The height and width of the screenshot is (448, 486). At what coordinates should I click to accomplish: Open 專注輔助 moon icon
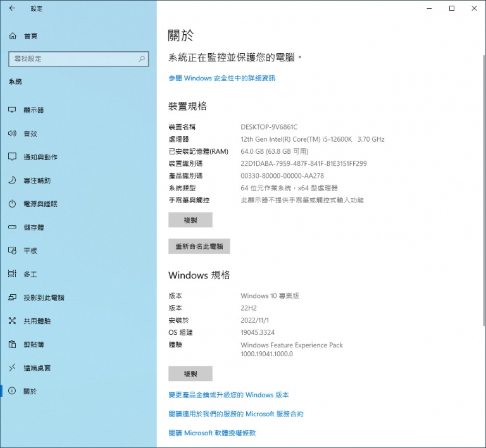[12, 180]
